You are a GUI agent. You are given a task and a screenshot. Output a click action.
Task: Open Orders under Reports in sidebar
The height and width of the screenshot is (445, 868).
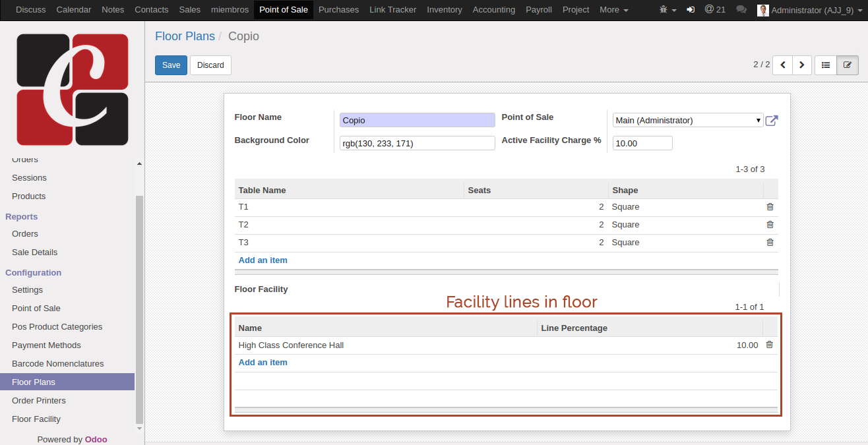pos(25,234)
